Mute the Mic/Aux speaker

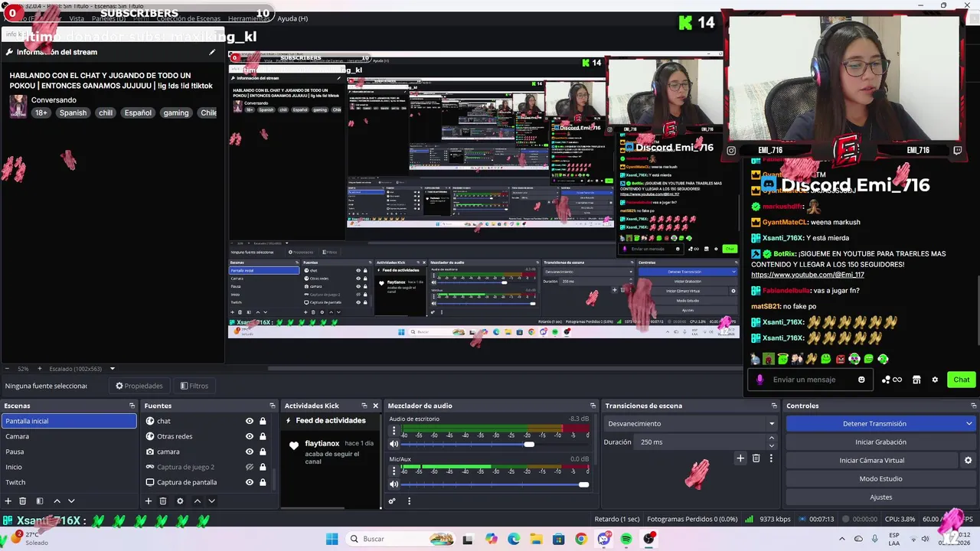tap(394, 484)
